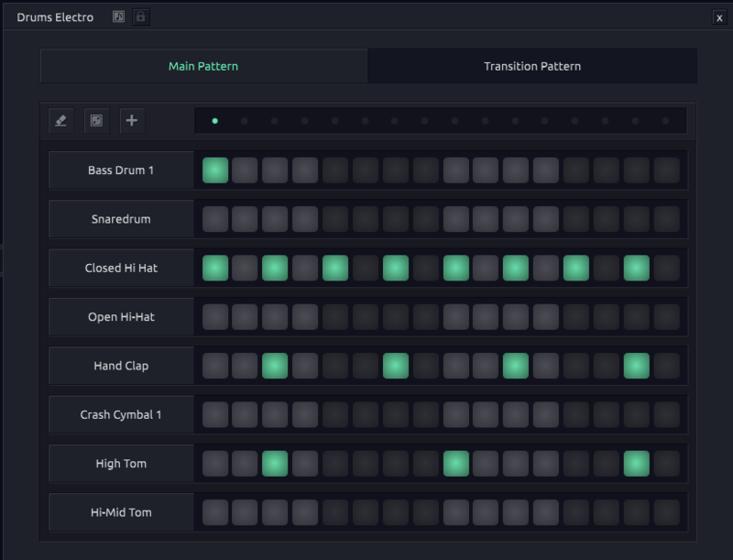Select the Snaredrum instrument label
The image size is (733, 560).
click(121, 219)
